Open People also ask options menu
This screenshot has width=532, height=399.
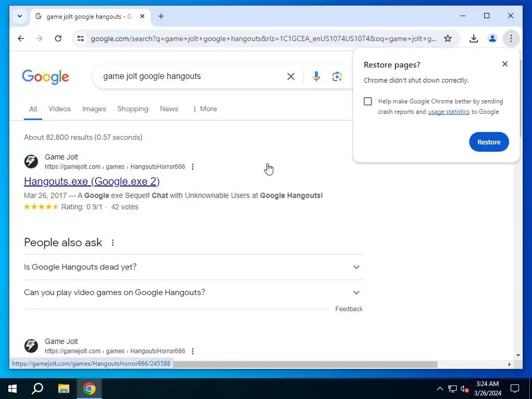(113, 243)
